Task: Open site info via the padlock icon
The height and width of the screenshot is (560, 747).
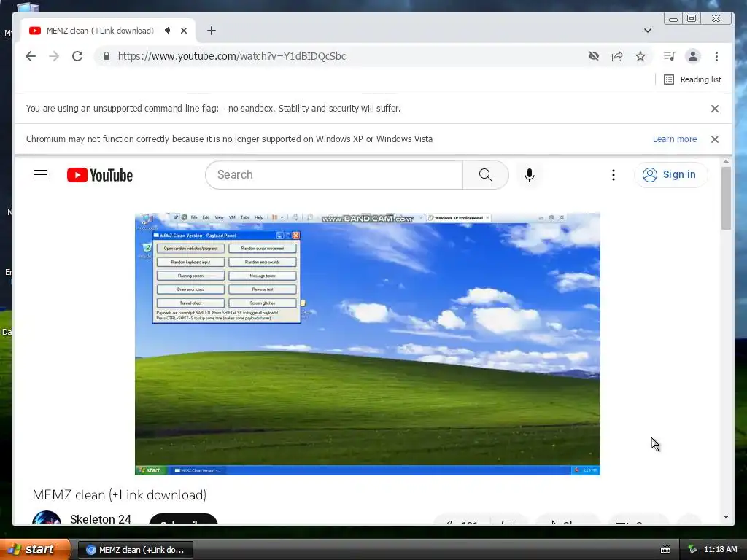Action: tap(107, 56)
